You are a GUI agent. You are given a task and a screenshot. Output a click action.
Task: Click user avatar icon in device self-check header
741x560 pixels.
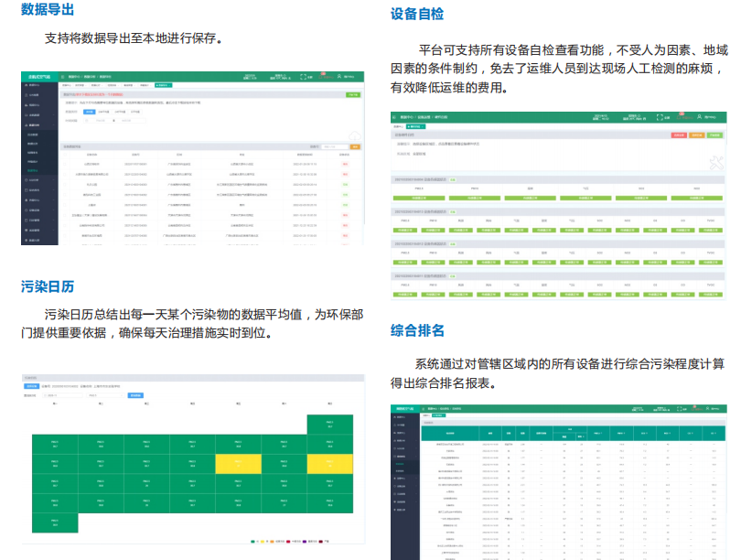pyautogui.click(x=700, y=117)
